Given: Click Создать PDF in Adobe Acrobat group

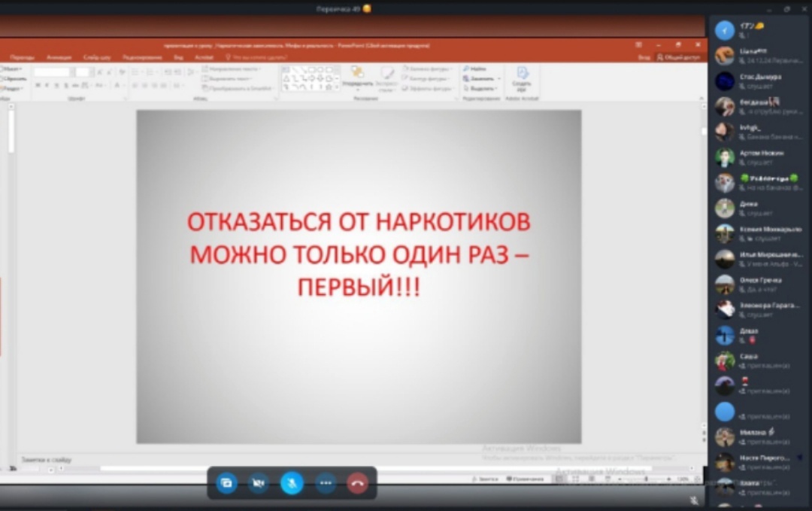Looking at the screenshot, I should pyautogui.click(x=522, y=79).
